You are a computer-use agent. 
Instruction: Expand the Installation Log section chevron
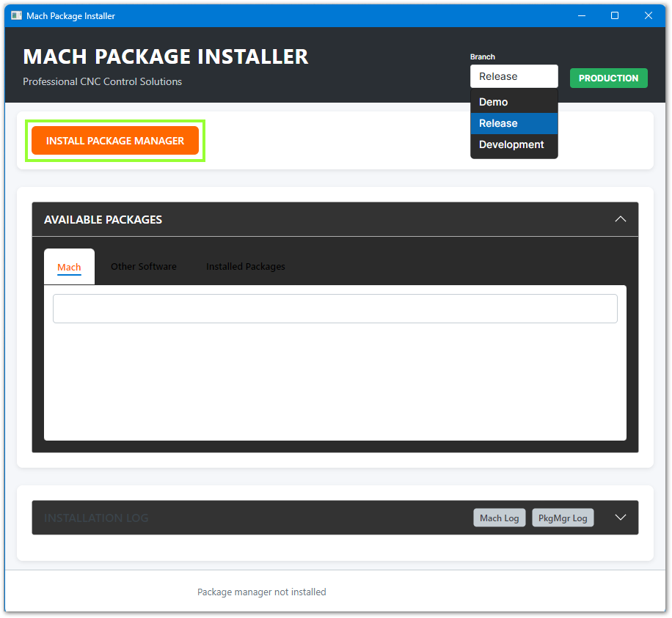click(620, 518)
